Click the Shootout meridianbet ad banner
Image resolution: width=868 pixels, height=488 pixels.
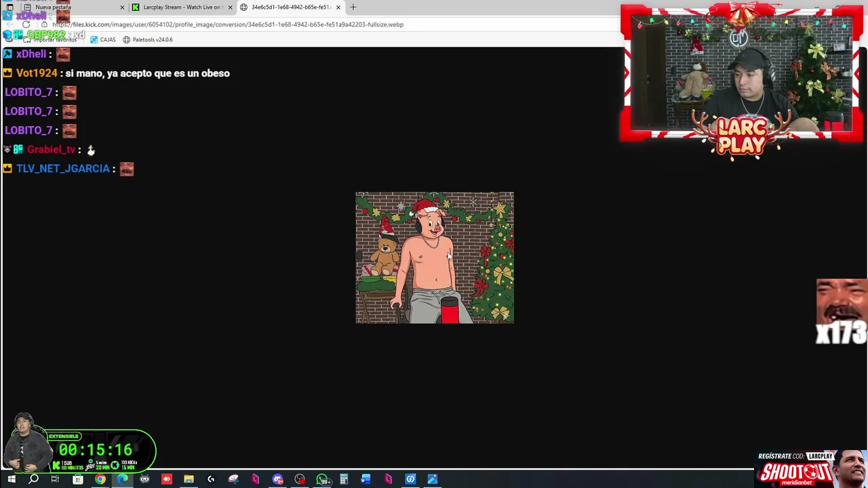pyautogui.click(x=811, y=469)
